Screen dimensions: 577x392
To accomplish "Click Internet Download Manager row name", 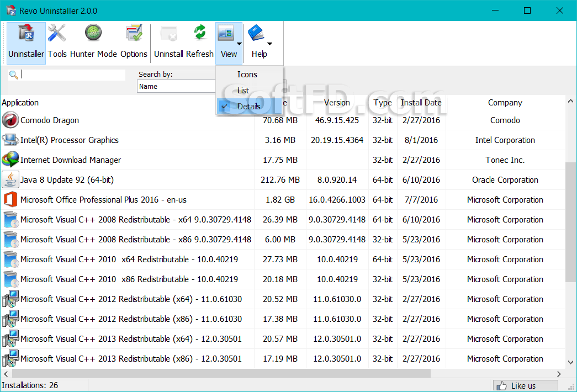I will (71, 160).
